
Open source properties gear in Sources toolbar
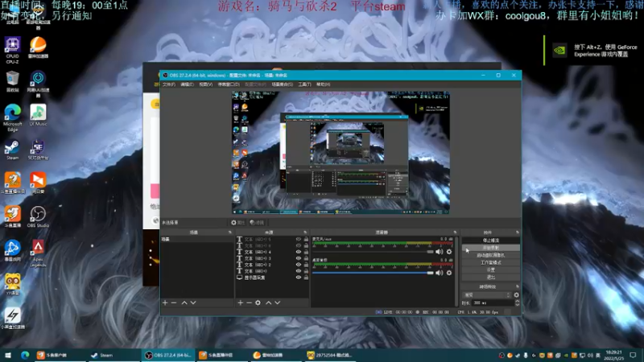(x=258, y=302)
